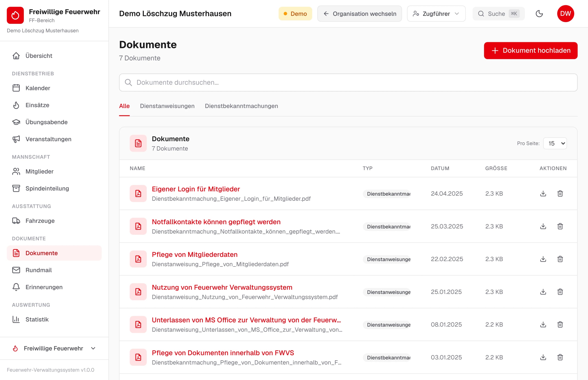Screen dimensions: 588x380
Task: Open Veranstaltungen page
Action: 54,139
